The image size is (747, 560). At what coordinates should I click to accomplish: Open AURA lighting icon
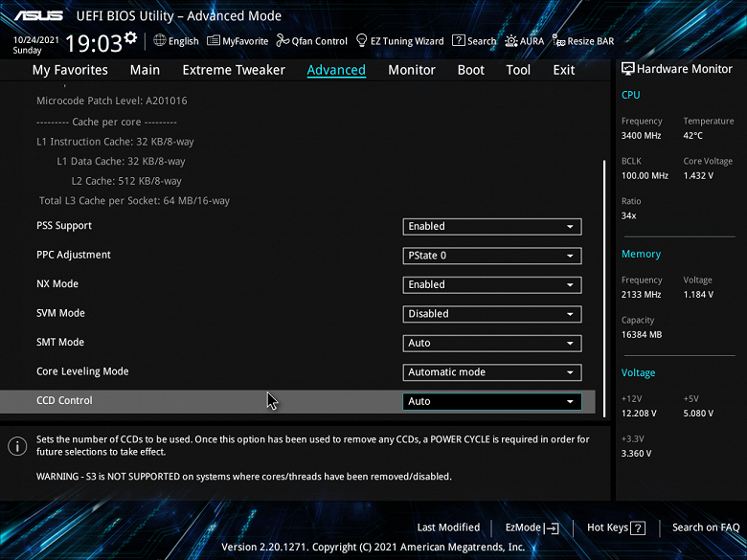[x=511, y=41]
